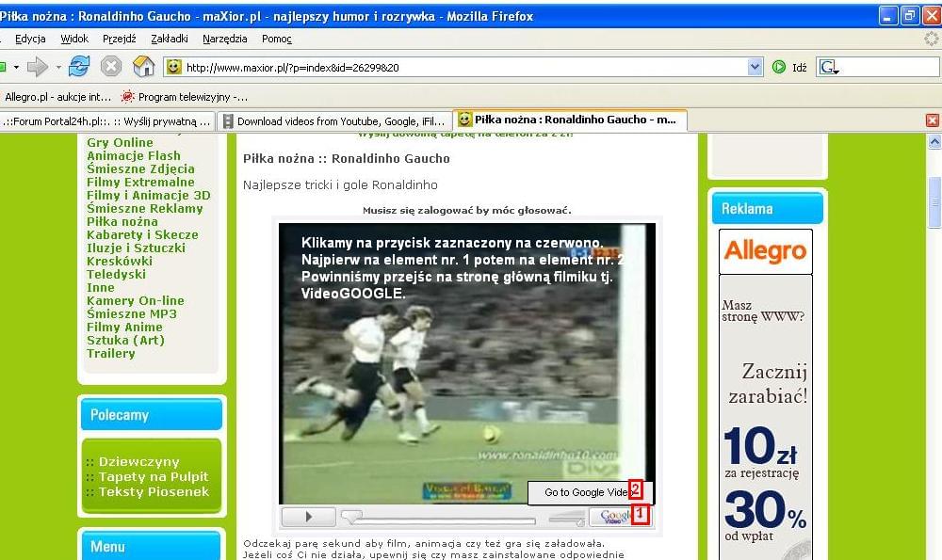Click the Firefox activity throbber icon
This screenshot has width=942, height=560.
(932, 39)
